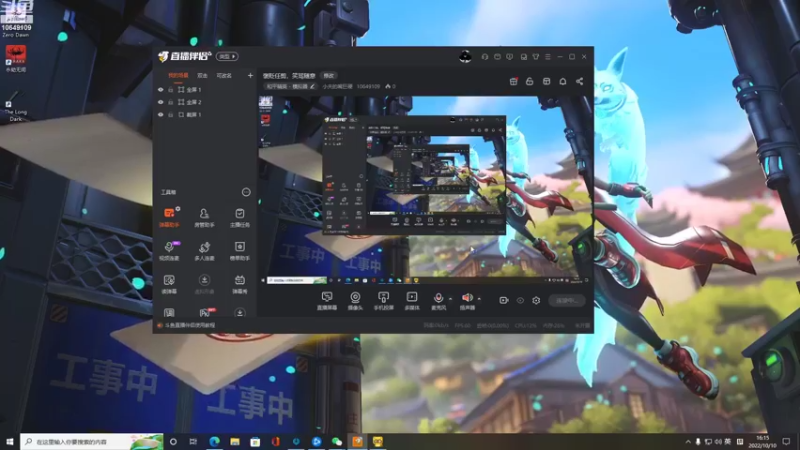The width and height of the screenshot is (800, 450).
Task: Click the edit button next to the stream title
Action: pos(329,76)
